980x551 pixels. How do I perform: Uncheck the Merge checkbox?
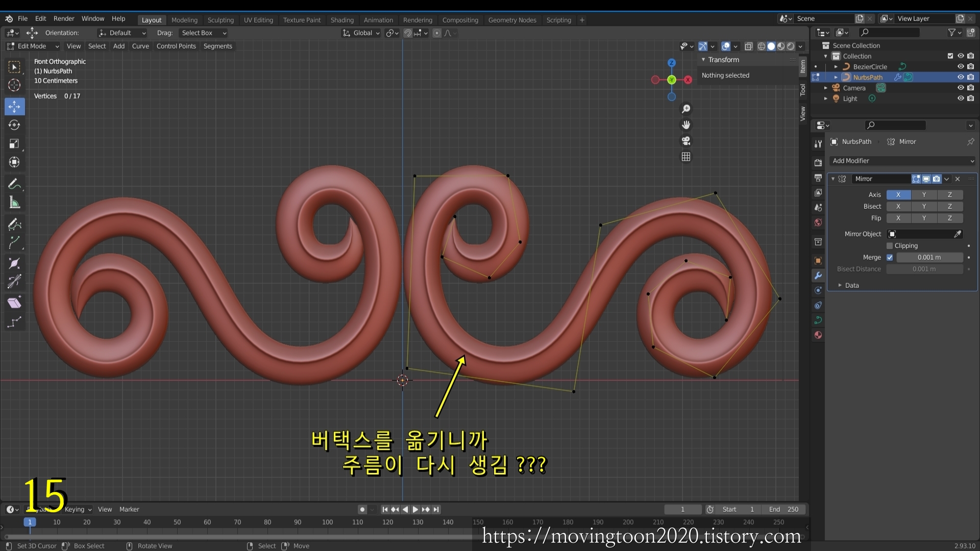pos(890,258)
